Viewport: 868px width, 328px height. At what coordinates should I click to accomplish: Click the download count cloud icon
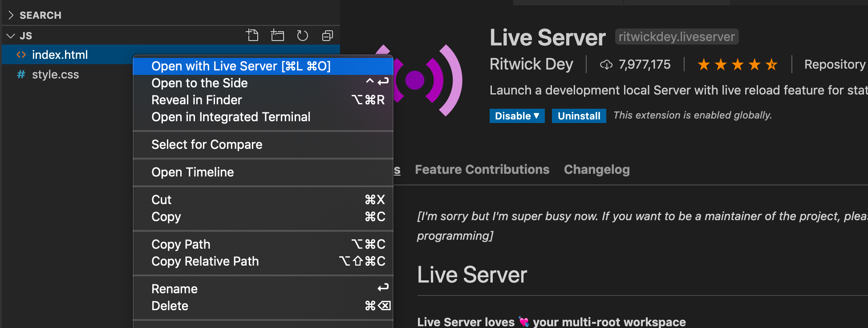point(606,65)
